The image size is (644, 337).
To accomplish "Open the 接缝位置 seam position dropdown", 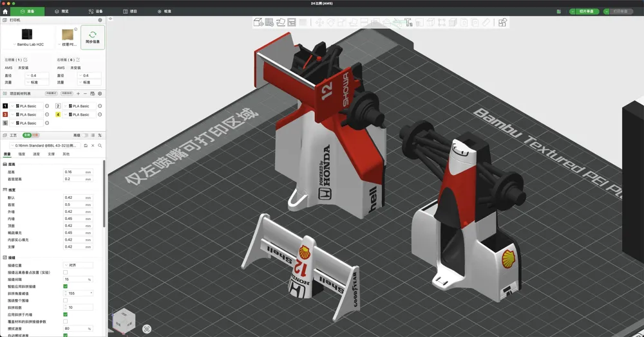I will click(78, 265).
